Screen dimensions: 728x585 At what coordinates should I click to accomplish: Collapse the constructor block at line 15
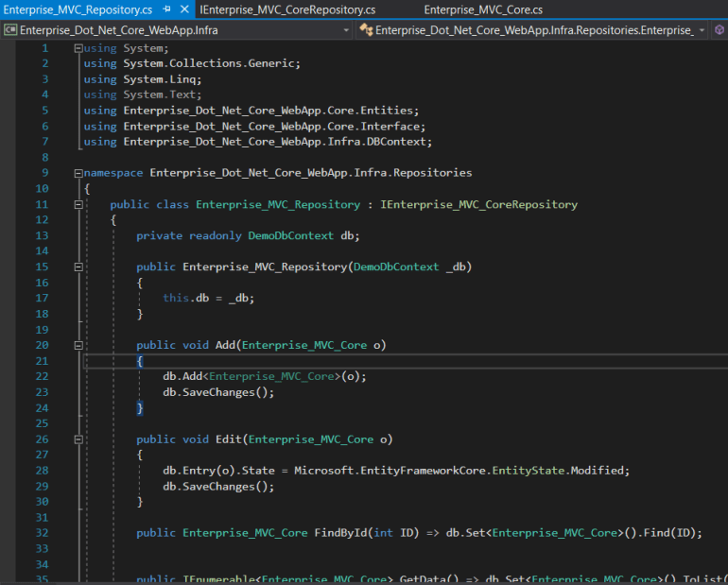78,267
